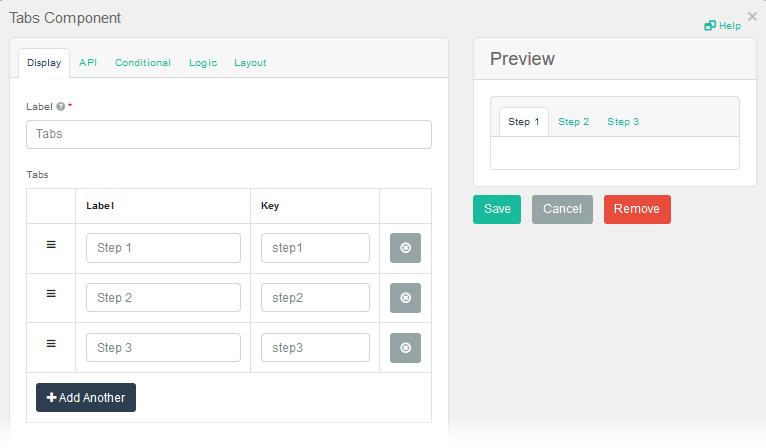Show the Label field help tooltip icon
The width and height of the screenshot is (766, 448).
coord(61,106)
